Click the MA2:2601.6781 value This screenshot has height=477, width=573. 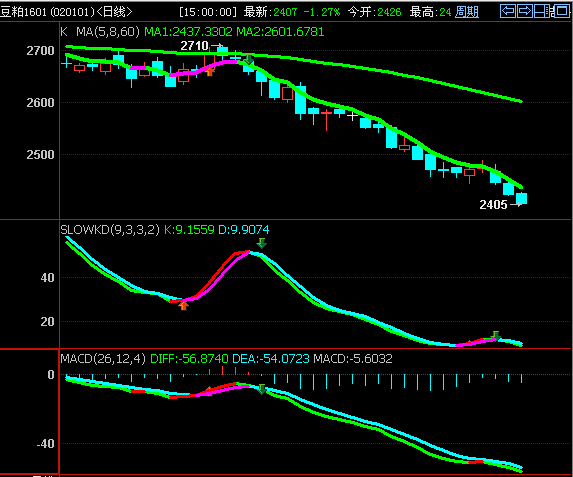point(281,32)
